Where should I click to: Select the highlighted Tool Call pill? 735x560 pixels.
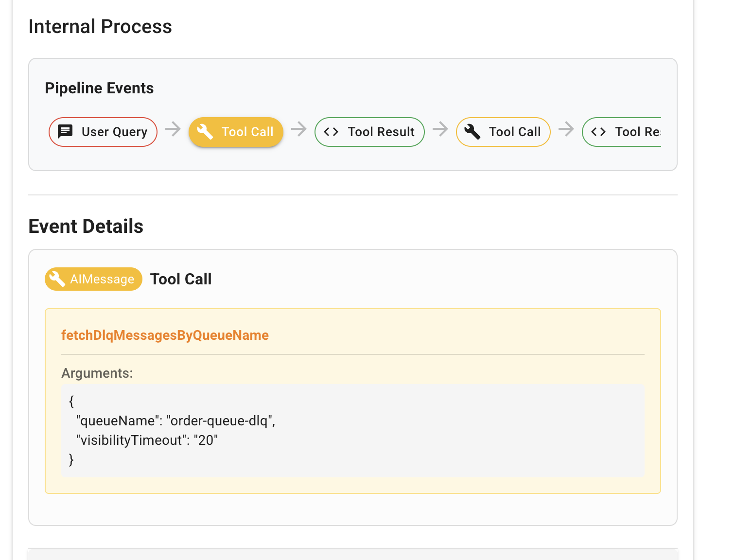point(236,132)
